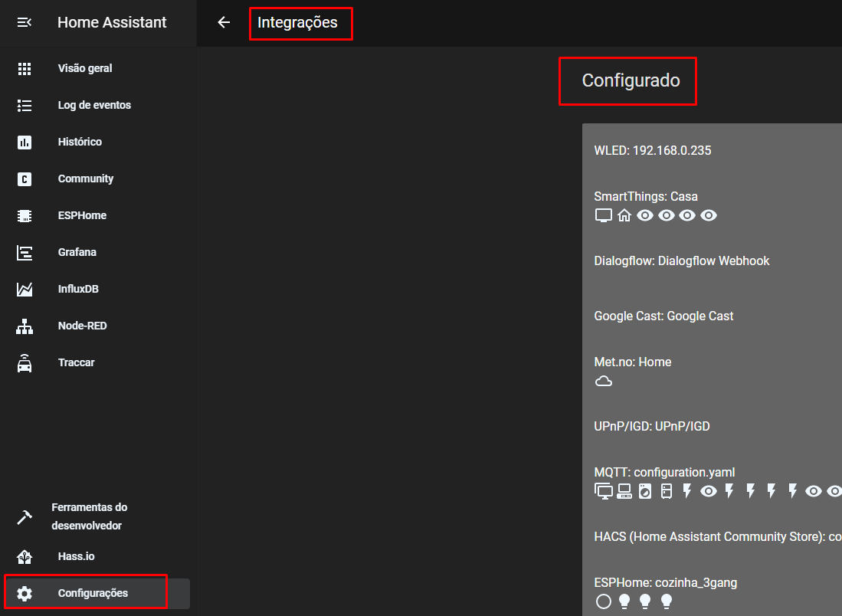This screenshot has width=842, height=616.
Task: Click the fridge icon under MQTT
Action: tap(667, 491)
